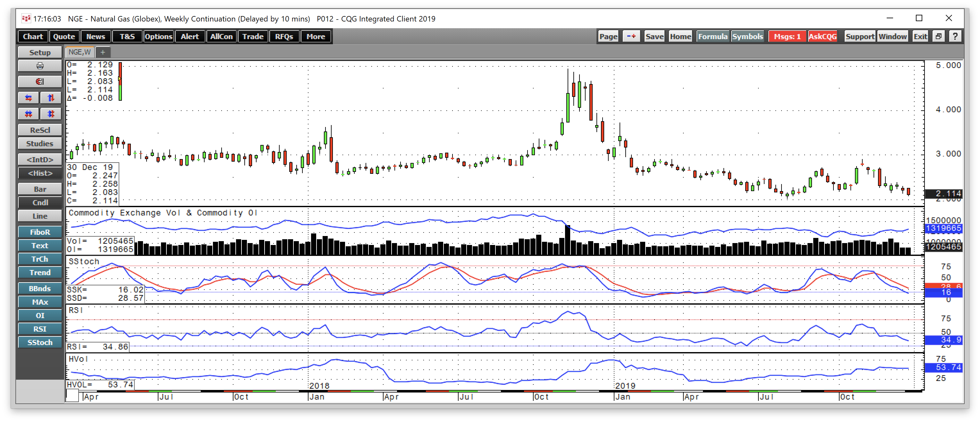Click the red magnet snap icon
Image resolution: width=980 pixels, height=422 pixels.
pos(39,81)
